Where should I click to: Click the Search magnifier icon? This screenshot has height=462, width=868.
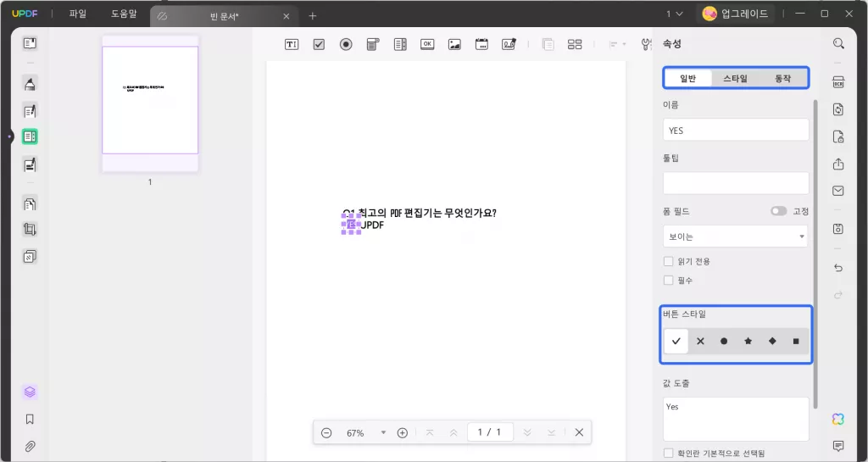tap(838, 44)
